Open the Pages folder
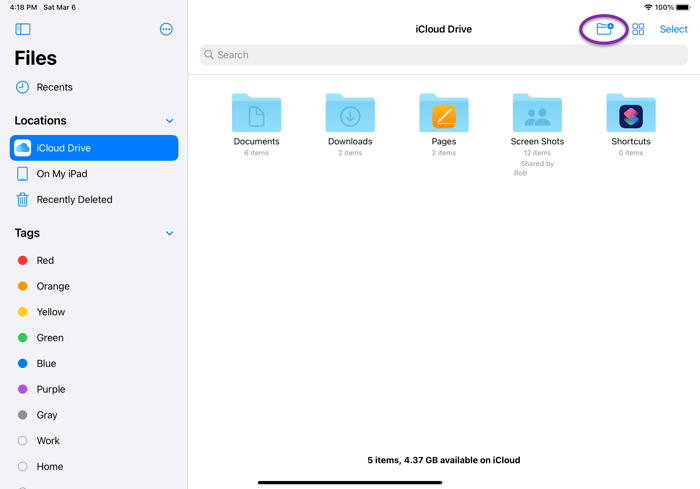The height and width of the screenshot is (489, 700). 444,115
